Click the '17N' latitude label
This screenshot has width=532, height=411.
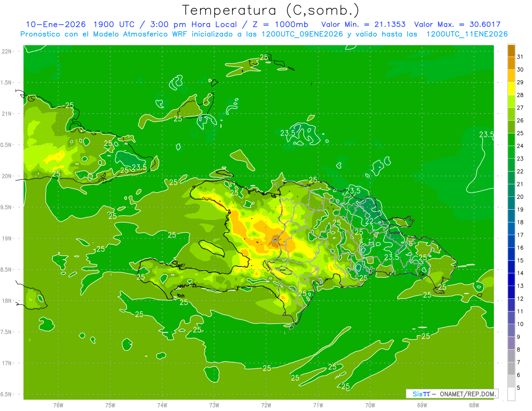point(6,363)
